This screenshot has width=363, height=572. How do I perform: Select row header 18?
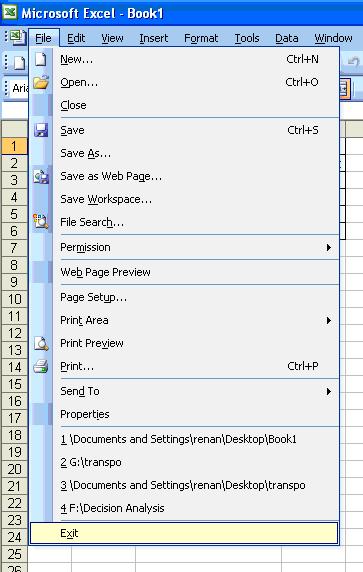14,435
